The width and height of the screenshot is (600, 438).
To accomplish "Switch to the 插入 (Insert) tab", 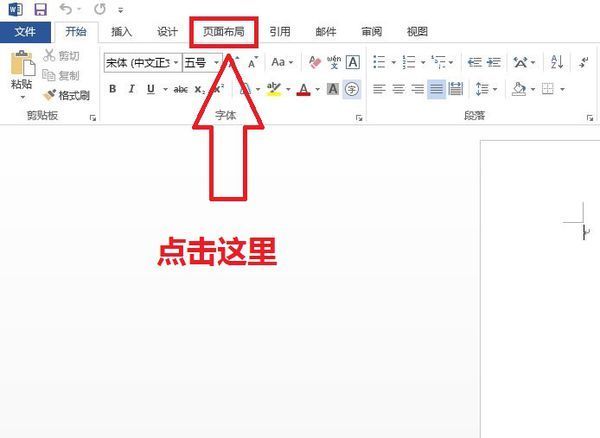I will 121,32.
